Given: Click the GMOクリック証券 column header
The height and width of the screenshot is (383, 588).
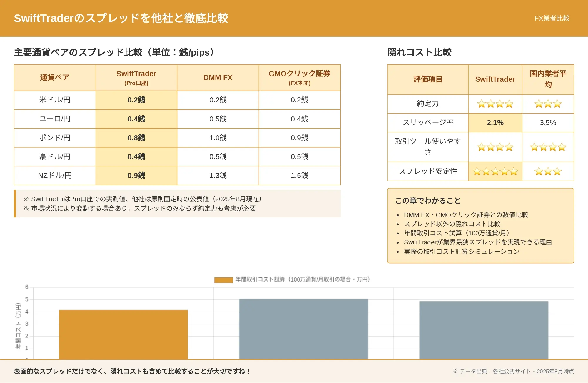Looking at the screenshot, I should coord(300,78).
